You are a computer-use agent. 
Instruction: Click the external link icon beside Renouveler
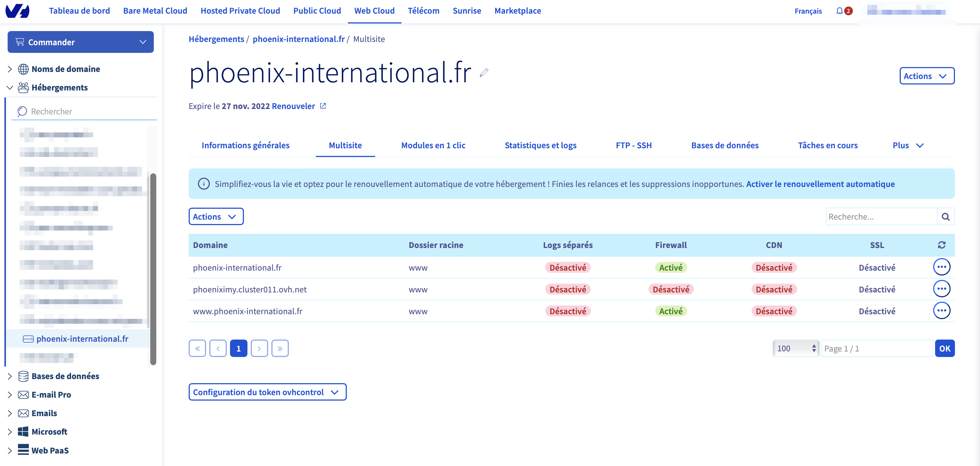tap(323, 106)
